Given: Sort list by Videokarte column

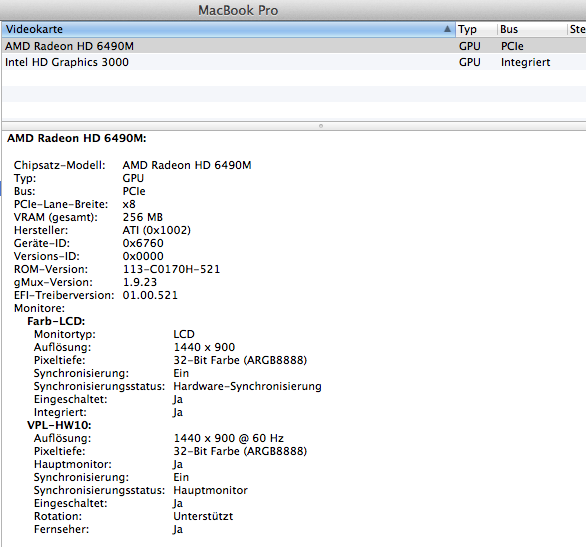Looking at the screenshot, I should click(228, 29).
